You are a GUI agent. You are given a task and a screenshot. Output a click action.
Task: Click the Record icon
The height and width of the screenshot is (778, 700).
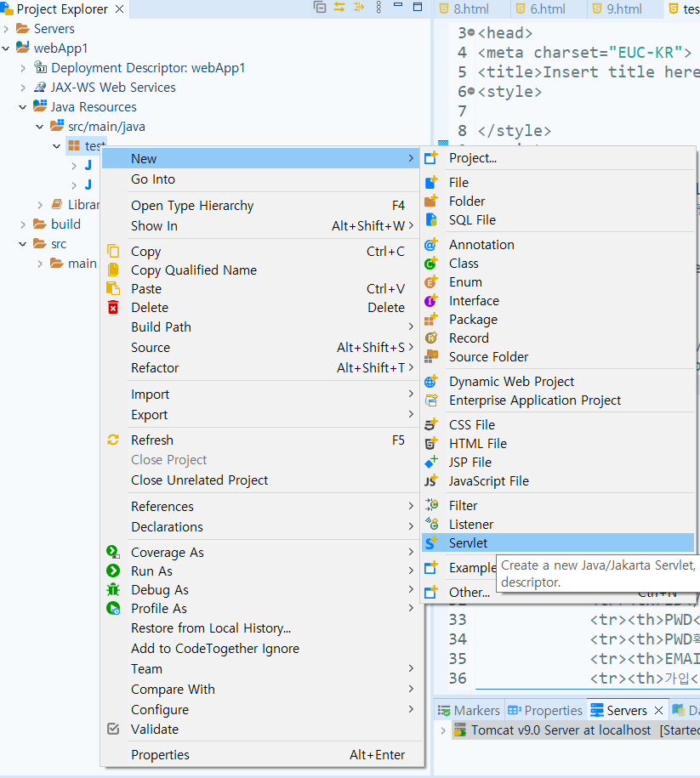[431, 338]
